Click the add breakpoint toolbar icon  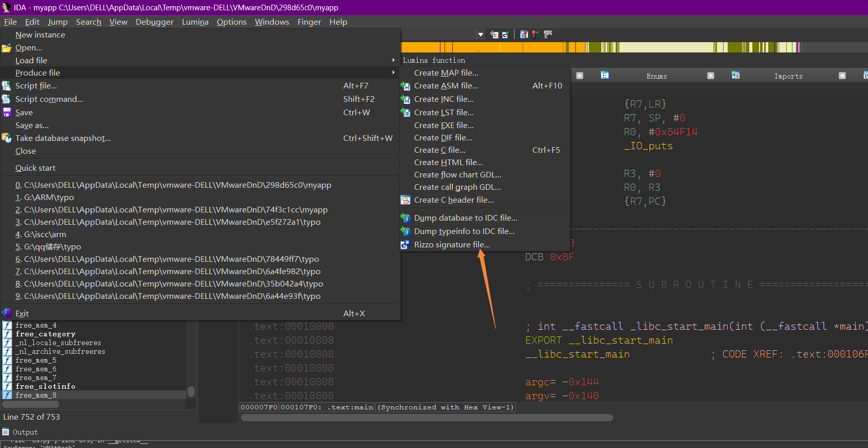click(535, 34)
